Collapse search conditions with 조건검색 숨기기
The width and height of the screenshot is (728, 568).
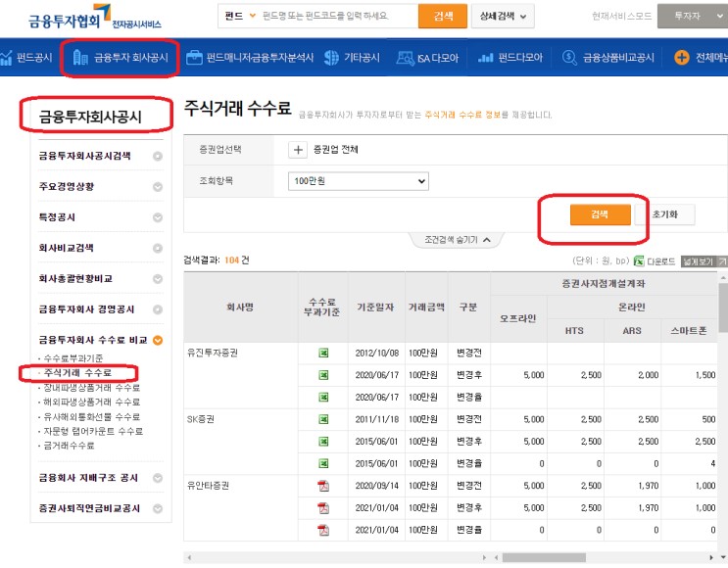tap(460, 240)
